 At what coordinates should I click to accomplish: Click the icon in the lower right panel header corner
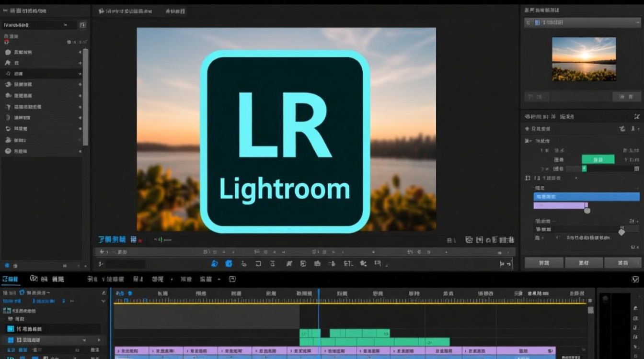[x=636, y=116]
